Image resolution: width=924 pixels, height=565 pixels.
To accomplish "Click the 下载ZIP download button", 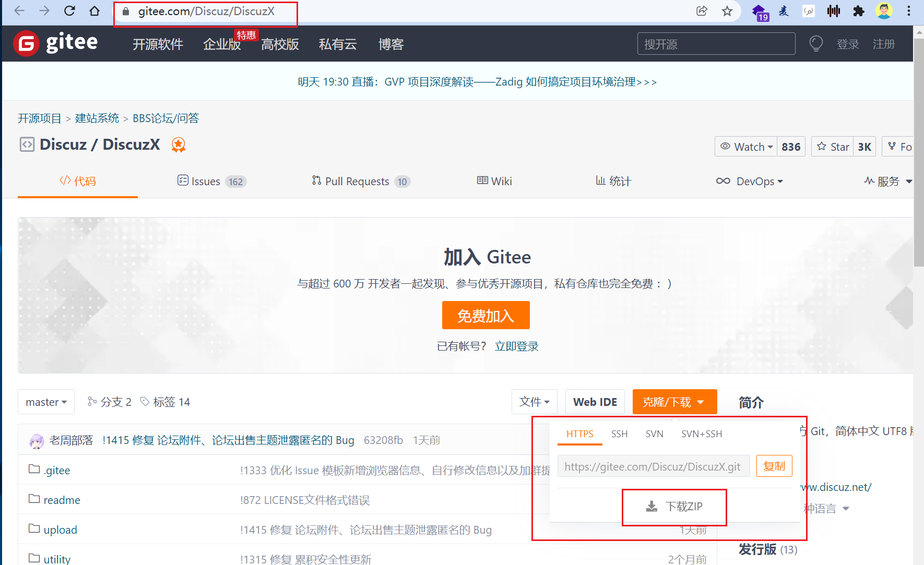I will pyautogui.click(x=674, y=507).
